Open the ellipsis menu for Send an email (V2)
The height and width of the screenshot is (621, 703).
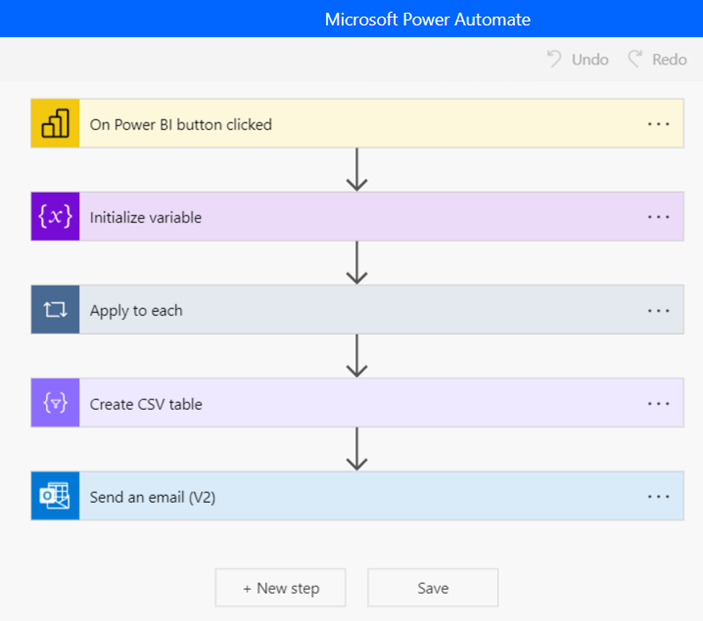(x=658, y=496)
